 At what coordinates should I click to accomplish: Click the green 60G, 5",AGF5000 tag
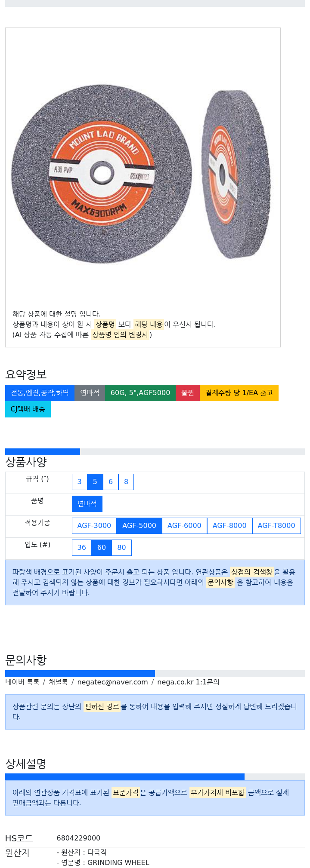tap(140, 393)
